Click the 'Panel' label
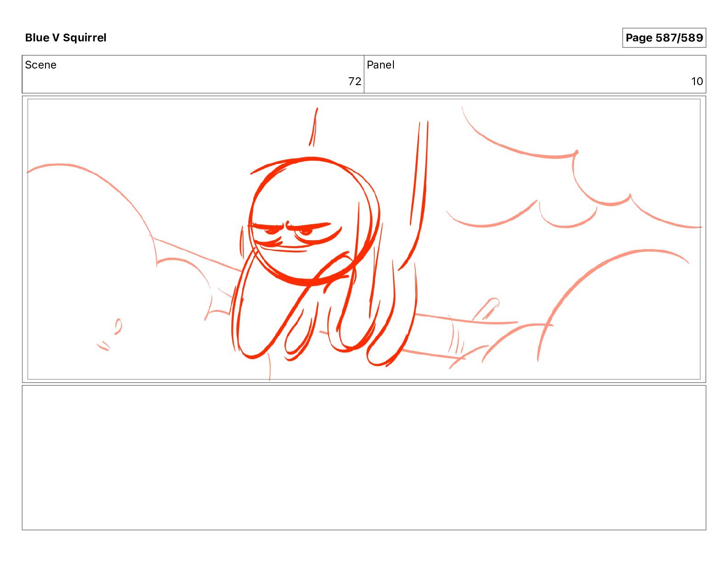 point(381,65)
